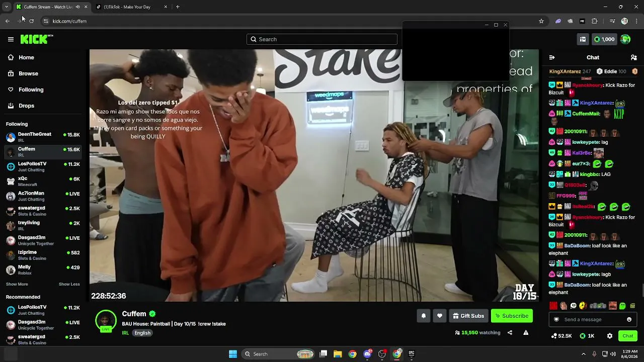Open xQc's channel from Following list
This screenshot has width=644, height=362.
[43, 181]
